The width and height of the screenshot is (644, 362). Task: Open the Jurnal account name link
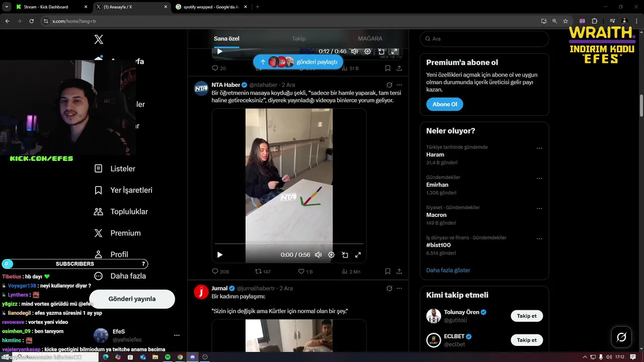[x=219, y=289]
